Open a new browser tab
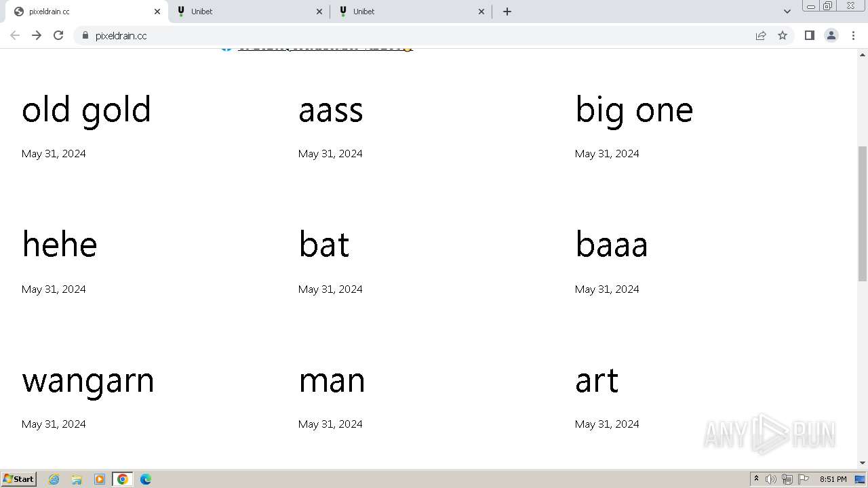The height and width of the screenshot is (488, 868). [507, 12]
